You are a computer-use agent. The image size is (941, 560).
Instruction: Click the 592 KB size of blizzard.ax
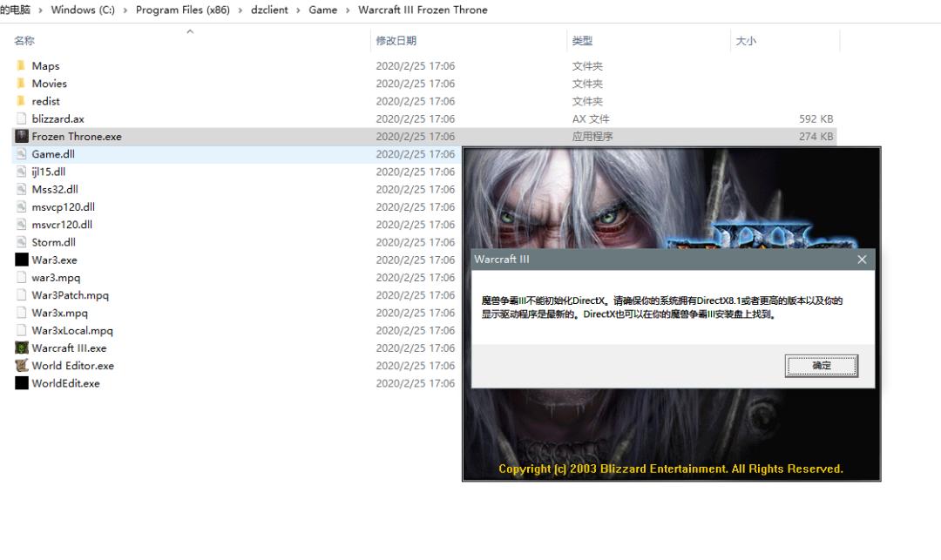pyautogui.click(x=816, y=118)
